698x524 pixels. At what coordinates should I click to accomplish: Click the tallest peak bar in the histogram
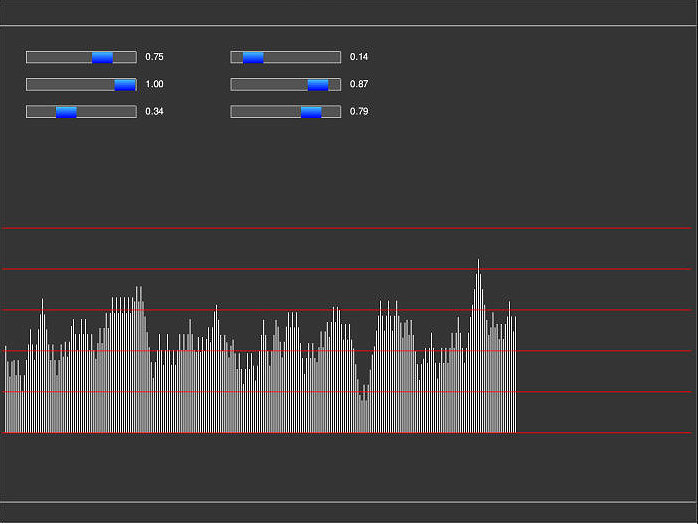(479, 345)
